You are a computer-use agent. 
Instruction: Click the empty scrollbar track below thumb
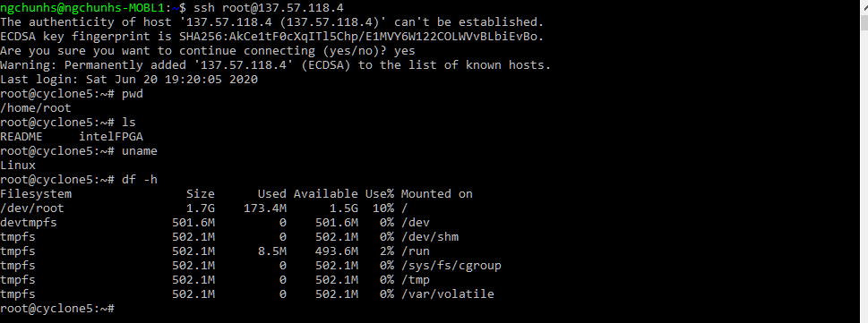pos(864,177)
